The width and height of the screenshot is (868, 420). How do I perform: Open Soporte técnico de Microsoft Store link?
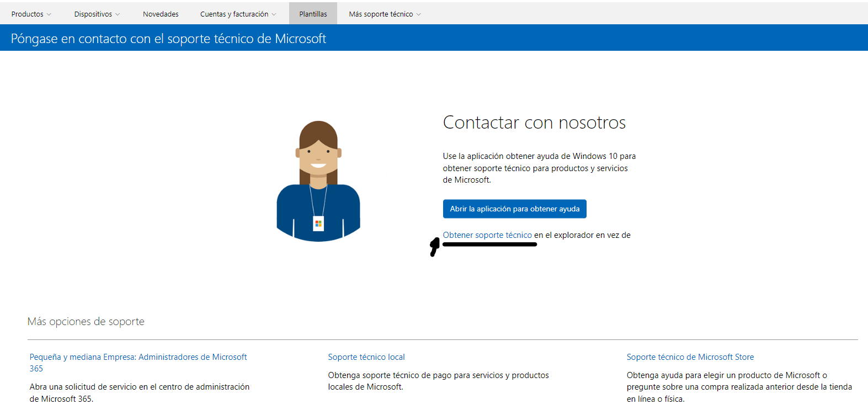690,357
